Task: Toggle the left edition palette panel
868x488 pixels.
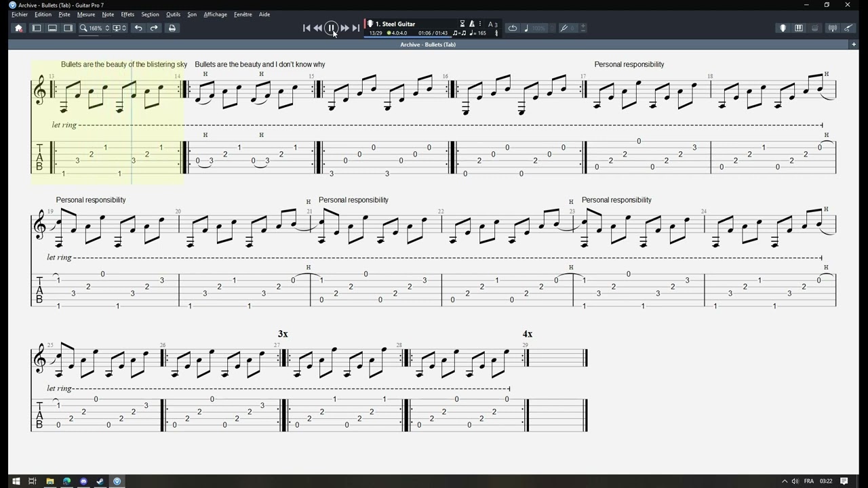Action: pos(37,28)
